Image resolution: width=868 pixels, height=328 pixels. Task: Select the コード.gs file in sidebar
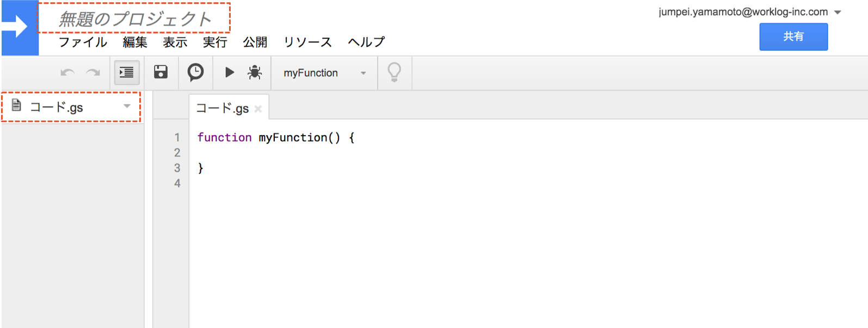coord(57,107)
